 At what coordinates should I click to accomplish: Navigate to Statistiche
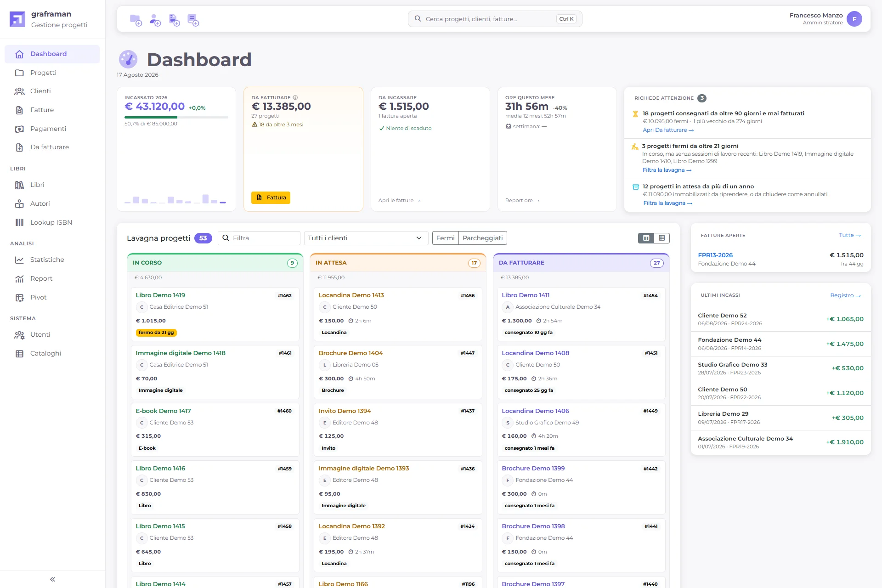pyautogui.click(x=52, y=260)
